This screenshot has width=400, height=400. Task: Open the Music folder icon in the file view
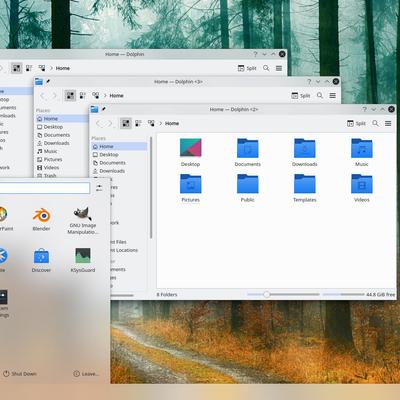362,148
